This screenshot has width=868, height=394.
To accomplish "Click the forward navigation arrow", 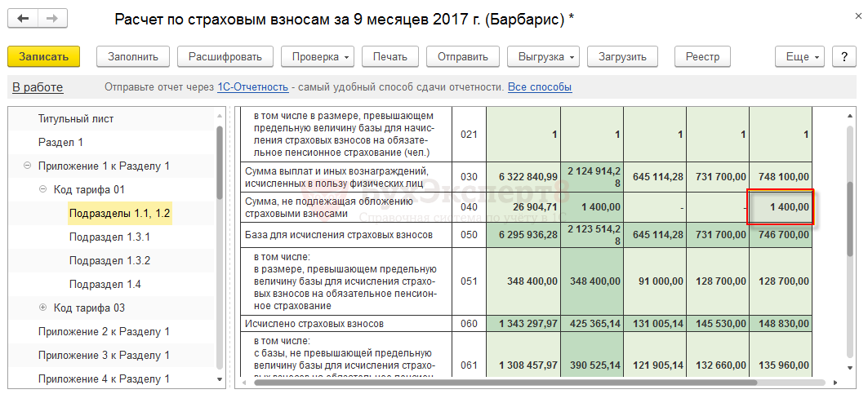I will [x=52, y=18].
